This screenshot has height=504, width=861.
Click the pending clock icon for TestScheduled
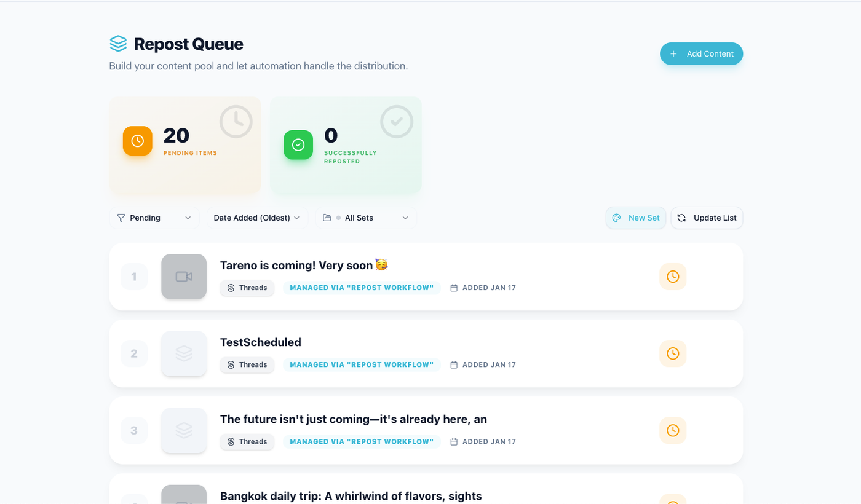673,353
